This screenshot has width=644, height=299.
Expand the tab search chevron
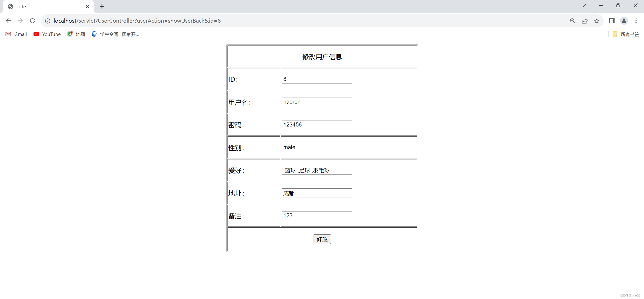coord(584,6)
